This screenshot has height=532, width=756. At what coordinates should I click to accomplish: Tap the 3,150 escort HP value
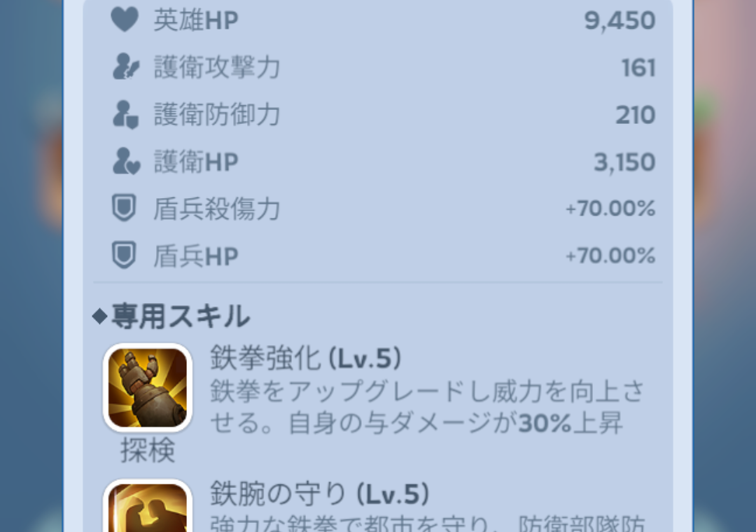[x=624, y=162]
